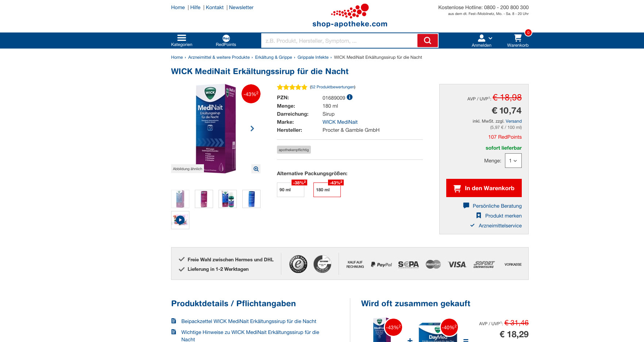Expand the Anmelden account dropdown
The width and height of the screenshot is (644, 342).
click(484, 41)
